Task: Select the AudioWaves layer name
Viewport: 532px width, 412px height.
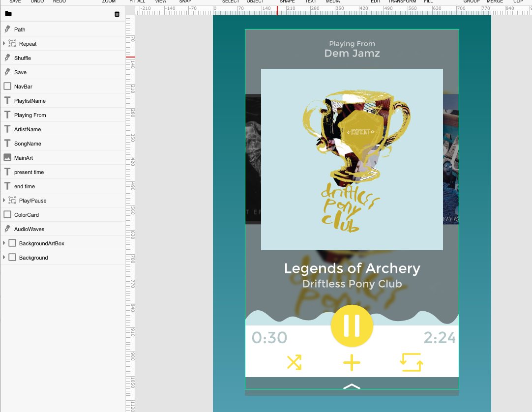Action: pos(29,229)
